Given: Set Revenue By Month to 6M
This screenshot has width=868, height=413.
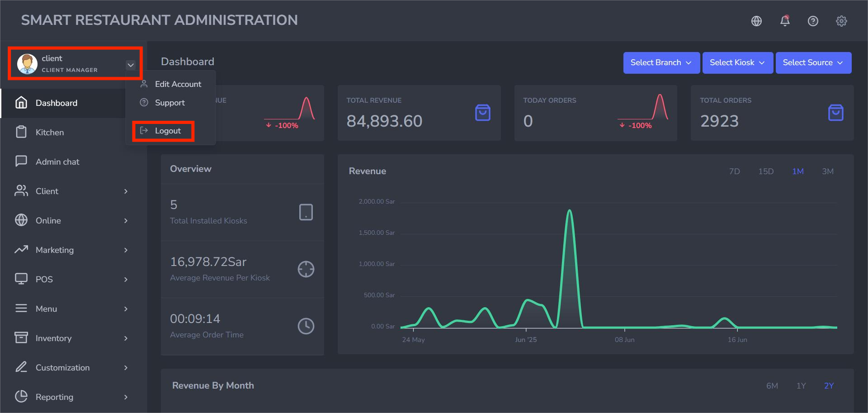Looking at the screenshot, I should pyautogui.click(x=772, y=386).
